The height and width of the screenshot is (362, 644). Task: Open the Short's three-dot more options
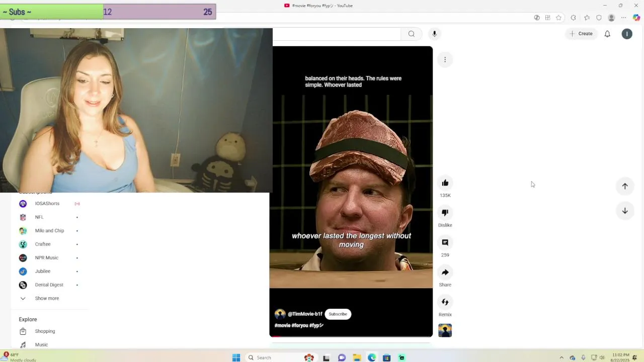[445, 60]
